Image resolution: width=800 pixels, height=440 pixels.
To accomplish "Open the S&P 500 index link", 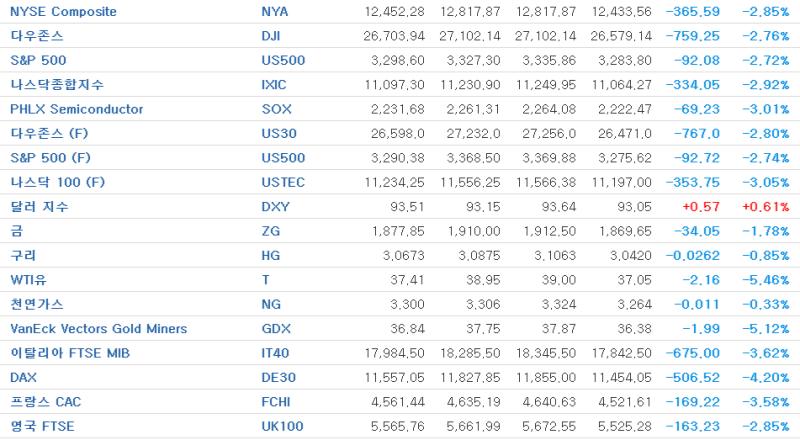I will tap(38, 60).
